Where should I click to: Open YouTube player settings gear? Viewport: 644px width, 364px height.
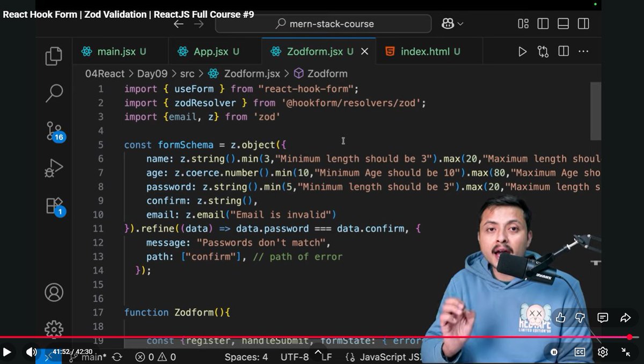tap(603, 352)
